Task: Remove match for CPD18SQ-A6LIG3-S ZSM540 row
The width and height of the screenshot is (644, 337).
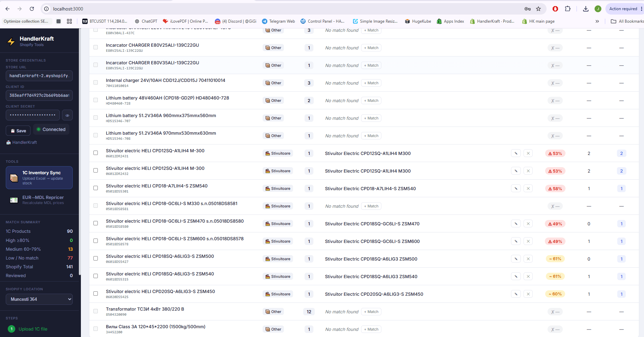Action: 528,276
